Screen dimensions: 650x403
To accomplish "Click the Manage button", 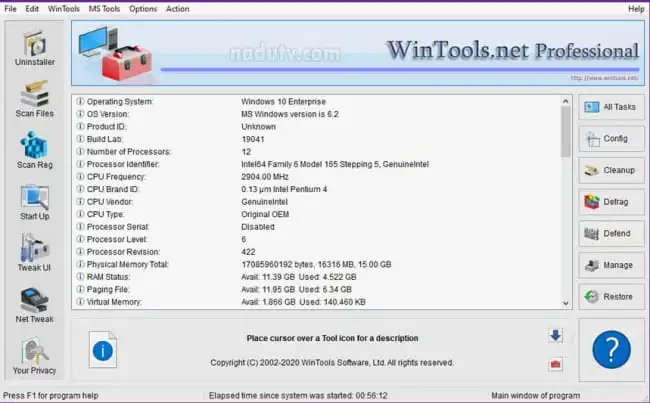I will [611, 265].
